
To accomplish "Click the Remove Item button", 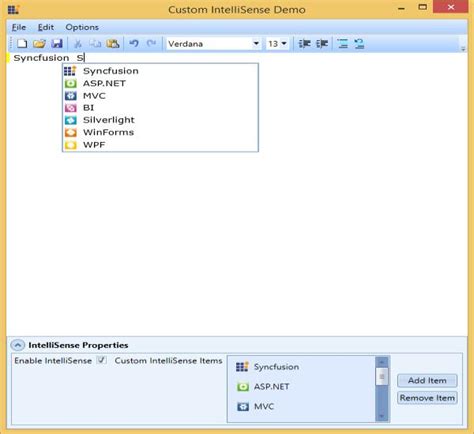I will (x=427, y=398).
